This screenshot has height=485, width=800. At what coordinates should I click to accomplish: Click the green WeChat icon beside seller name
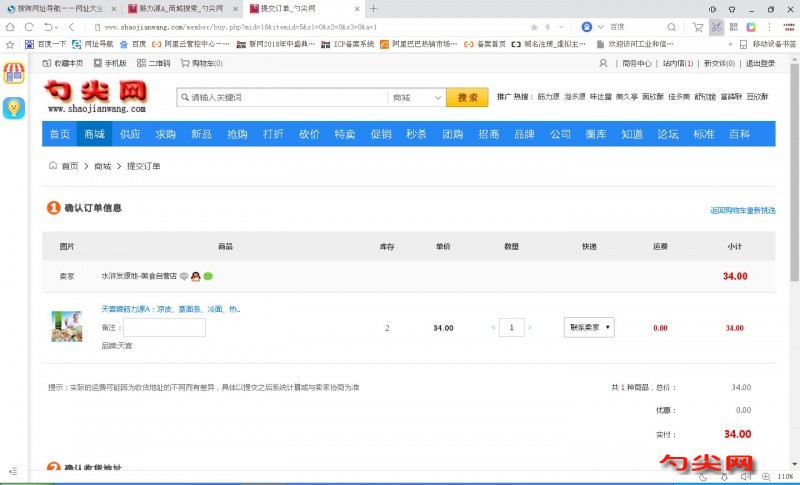pyautogui.click(x=208, y=275)
